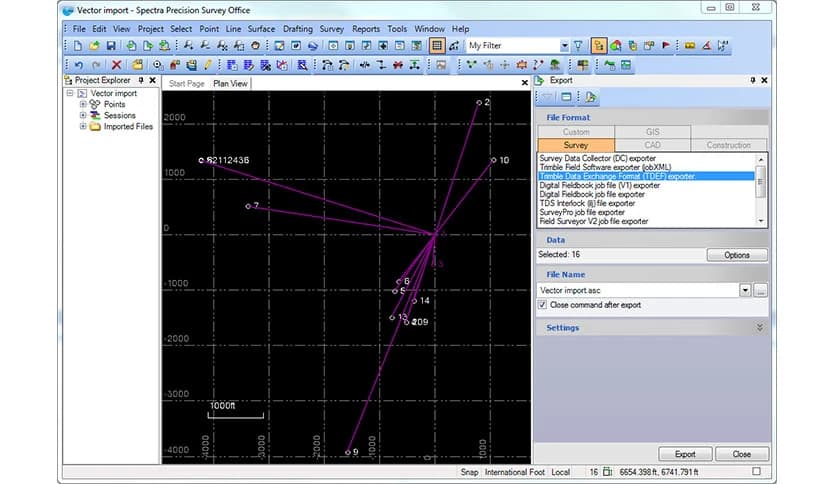Open the Reports menu
Screen dimensions: 836x484
tap(366, 29)
